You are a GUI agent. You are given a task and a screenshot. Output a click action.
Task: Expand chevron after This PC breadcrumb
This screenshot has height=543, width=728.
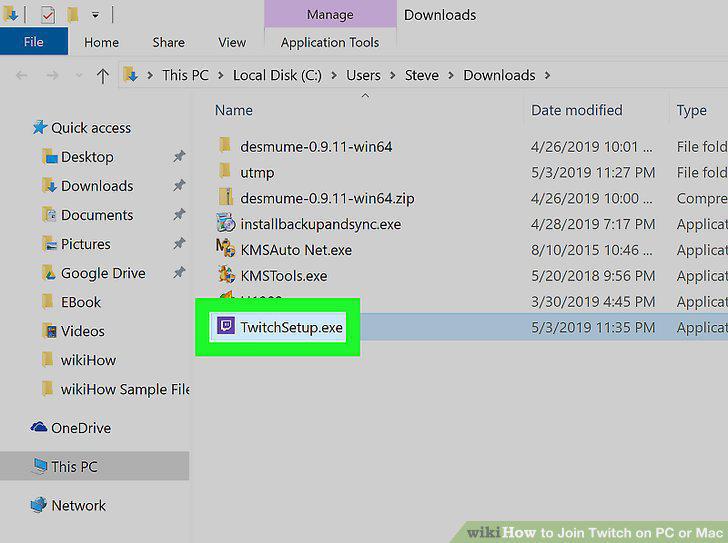pyautogui.click(x=221, y=75)
